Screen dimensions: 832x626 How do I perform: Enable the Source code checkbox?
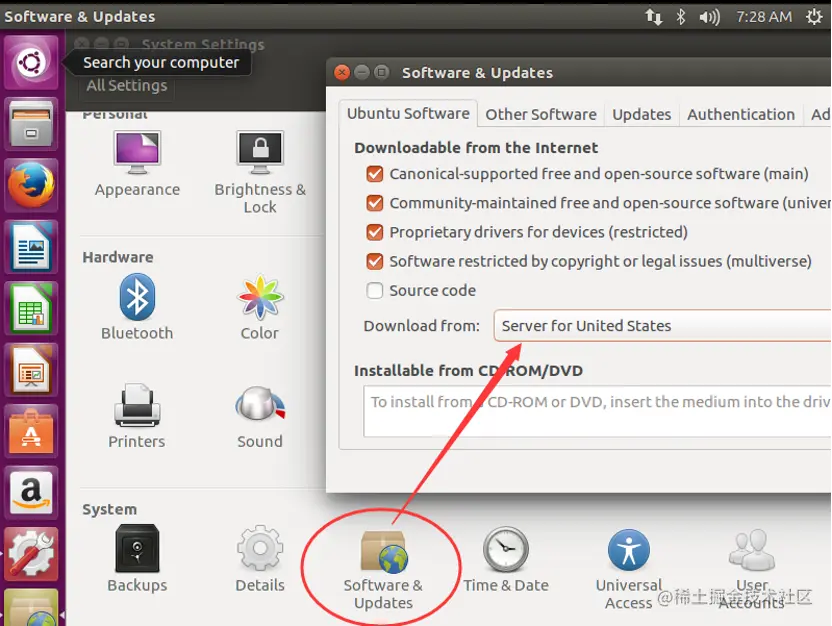[375, 291]
